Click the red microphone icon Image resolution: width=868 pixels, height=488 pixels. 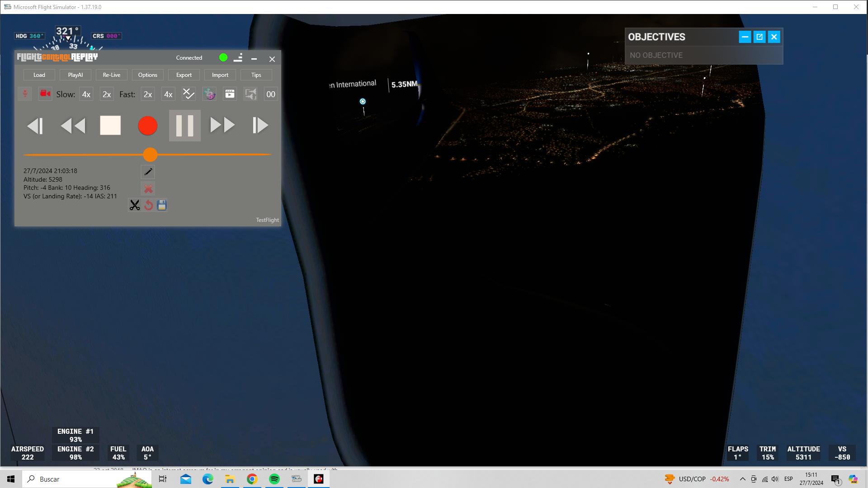[25, 94]
